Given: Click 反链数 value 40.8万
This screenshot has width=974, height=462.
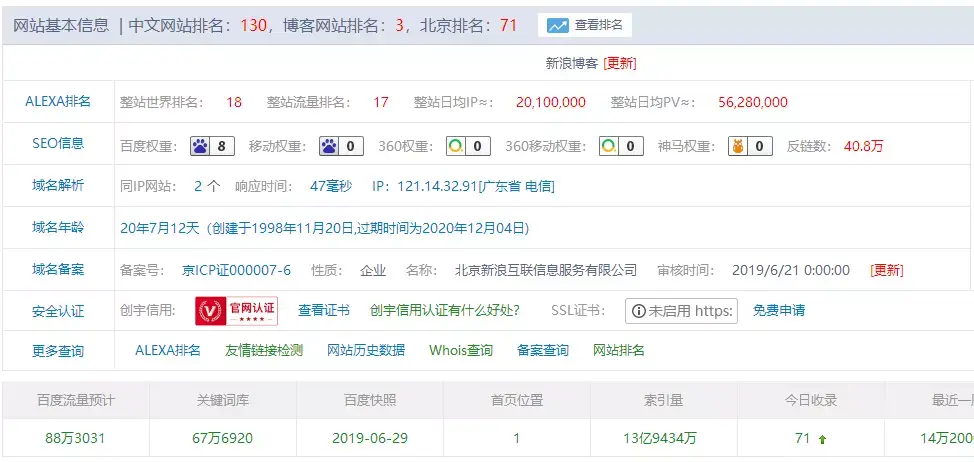Looking at the screenshot, I should point(863,147).
